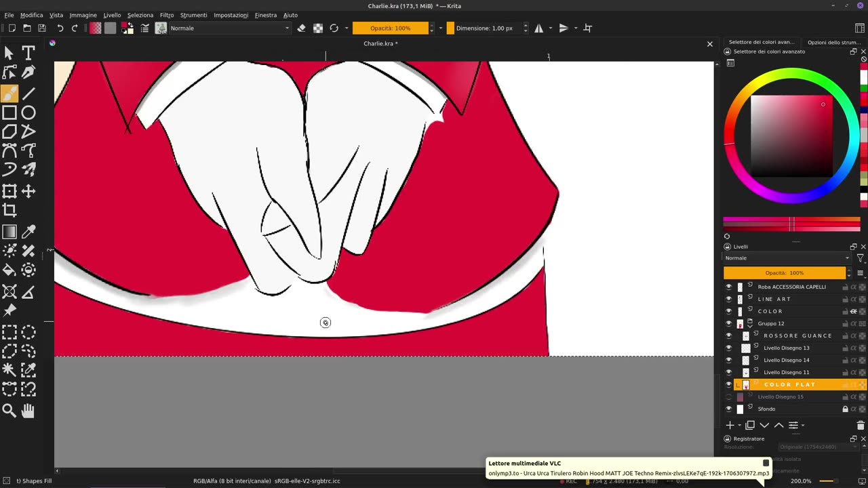
Task: Hide the LINE ART layer
Action: [729, 299]
